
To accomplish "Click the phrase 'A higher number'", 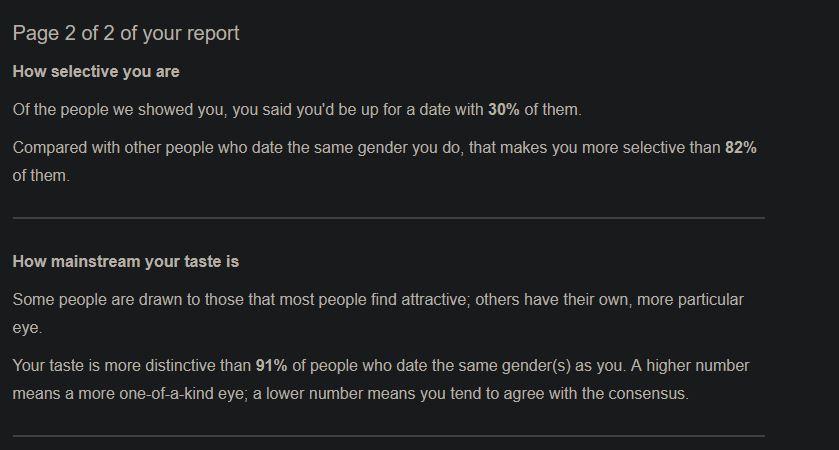I will click(690, 366).
